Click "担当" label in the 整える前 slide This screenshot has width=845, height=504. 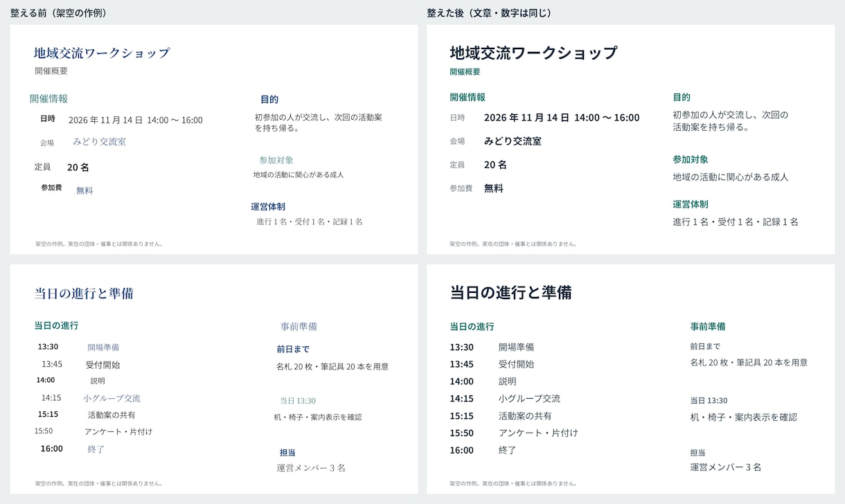tap(287, 453)
